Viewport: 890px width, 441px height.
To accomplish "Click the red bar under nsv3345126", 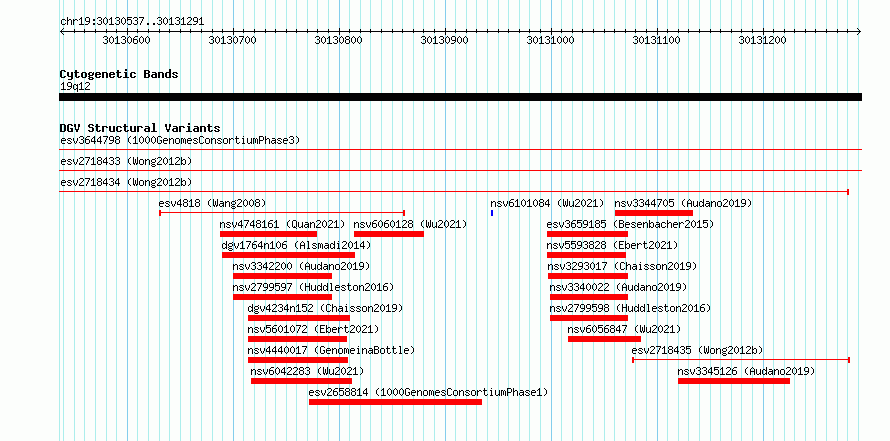I will (734, 381).
